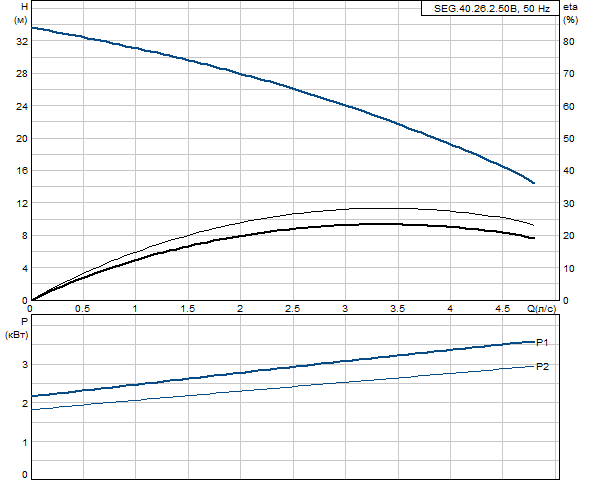The image size is (592, 480).
Task: Click the 60 tick on eta axis
Action: (569, 106)
